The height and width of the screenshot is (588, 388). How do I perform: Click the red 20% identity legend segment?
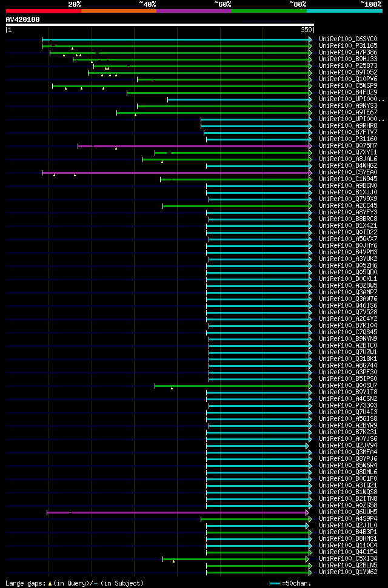tap(44, 11)
